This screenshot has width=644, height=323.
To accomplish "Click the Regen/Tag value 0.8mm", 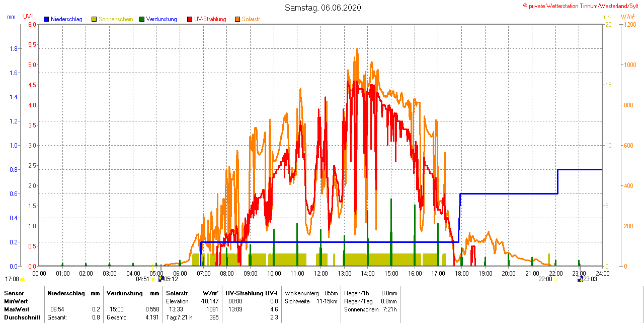I will [x=389, y=301].
